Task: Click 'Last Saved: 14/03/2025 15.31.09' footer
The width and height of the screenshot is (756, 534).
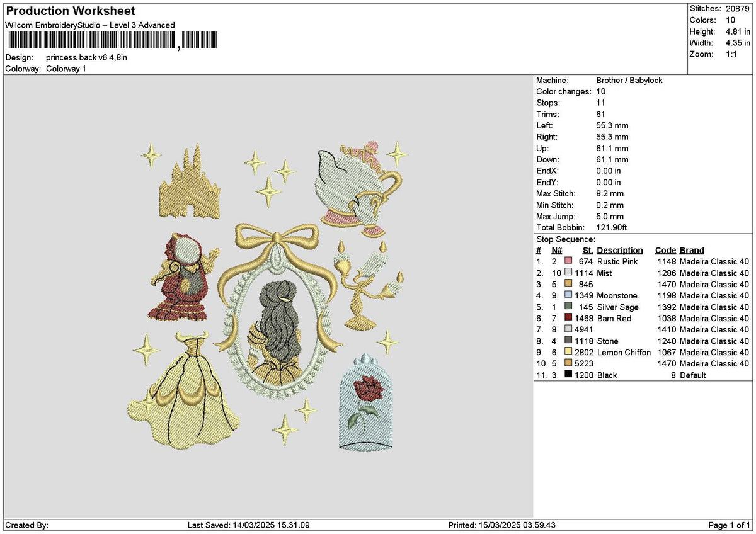Action: point(249,525)
